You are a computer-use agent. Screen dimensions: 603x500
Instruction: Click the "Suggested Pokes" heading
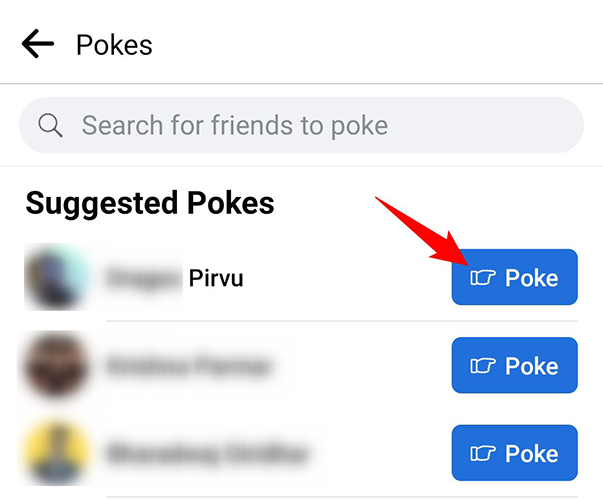tap(150, 203)
